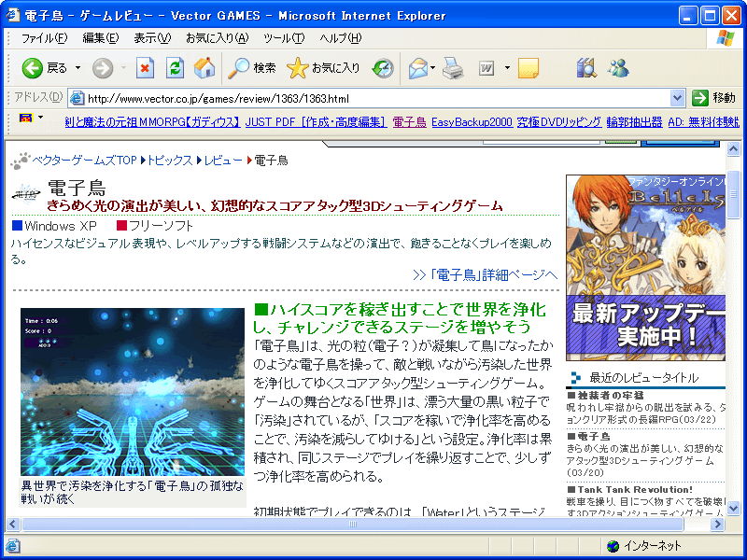This screenshot has width=747, height=560.
Task: Open the ファイル(F) menu
Action: tap(44, 38)
